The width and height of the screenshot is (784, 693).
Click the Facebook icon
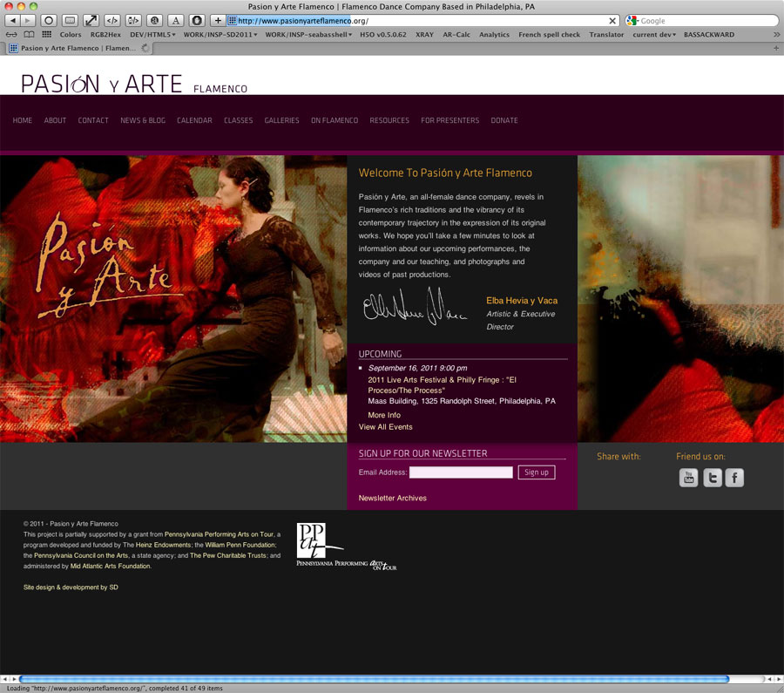pyautogui.click(x=734, y=478)
